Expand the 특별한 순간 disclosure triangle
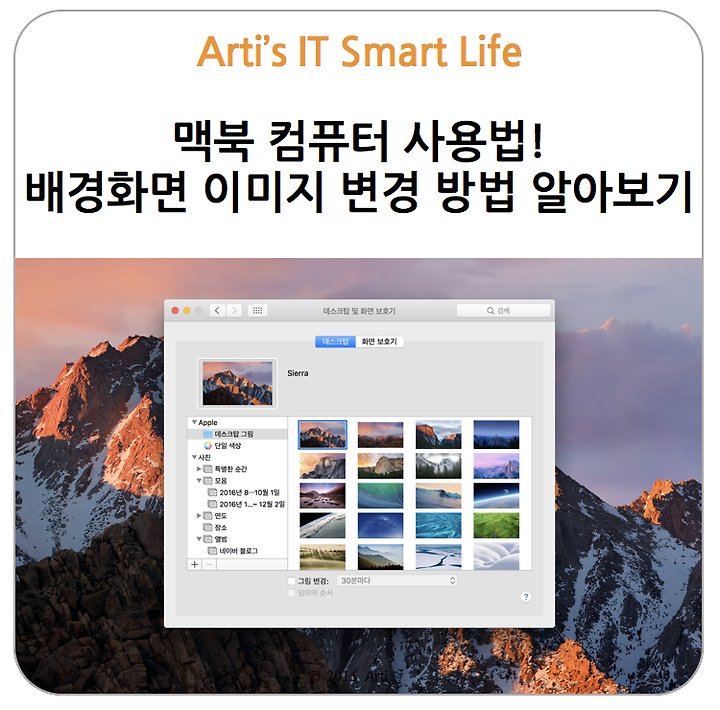The width and height of the screenshot is (720, 710). point(199,469)
